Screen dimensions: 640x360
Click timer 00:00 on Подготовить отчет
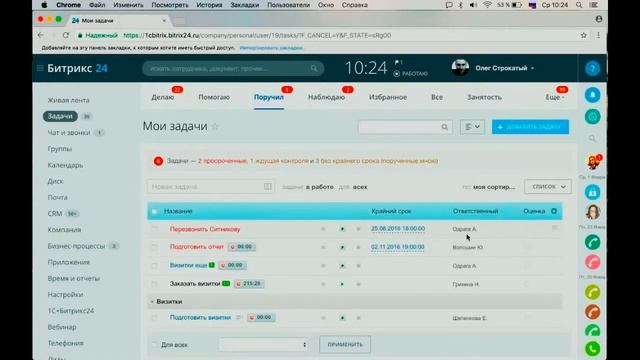pos(241,247)
